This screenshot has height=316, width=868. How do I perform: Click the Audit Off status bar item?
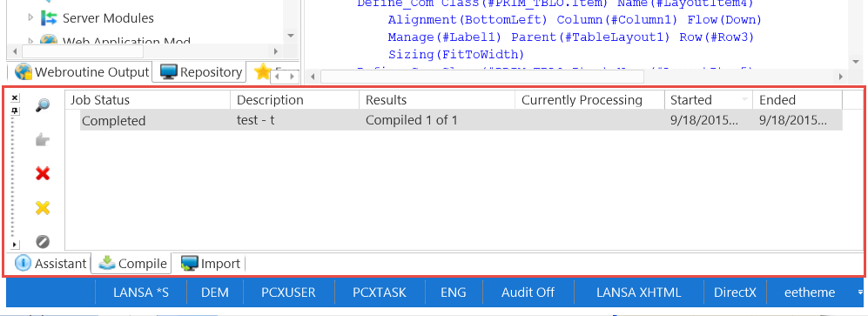click(528, 292)
